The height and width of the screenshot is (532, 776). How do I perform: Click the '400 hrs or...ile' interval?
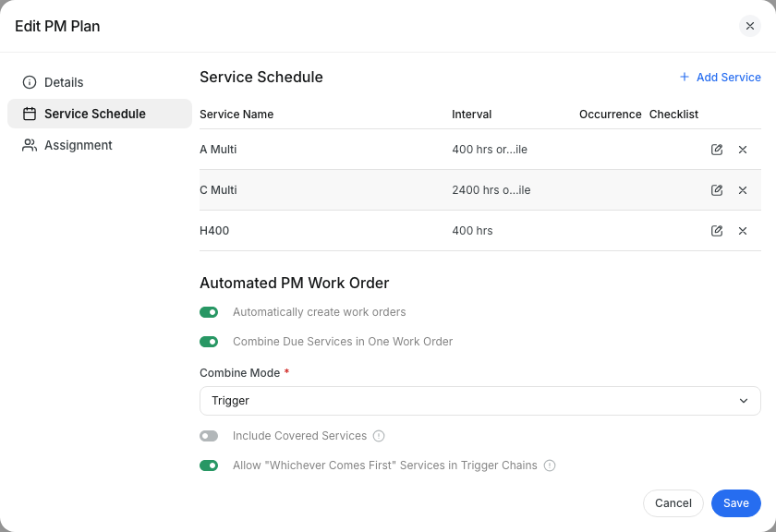coord(490,150)
